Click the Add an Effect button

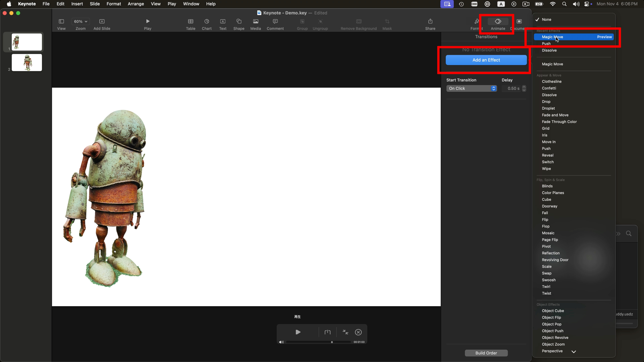coord(486,60)
